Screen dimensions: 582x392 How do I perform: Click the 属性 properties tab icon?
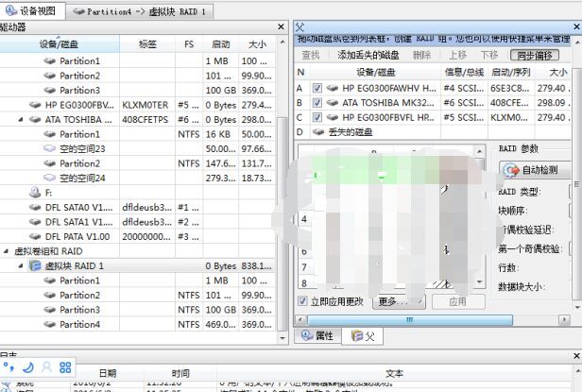[x=306, y=335]
